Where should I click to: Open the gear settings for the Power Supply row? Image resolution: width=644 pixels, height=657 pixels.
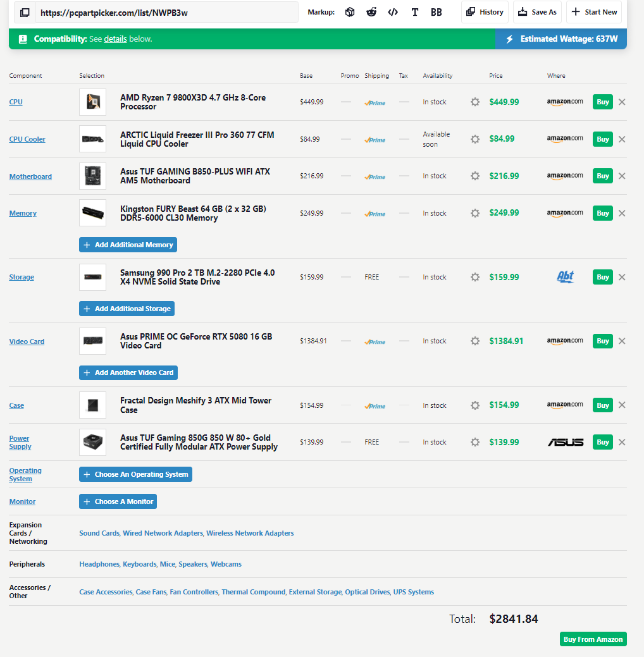(x=475, y=442)
